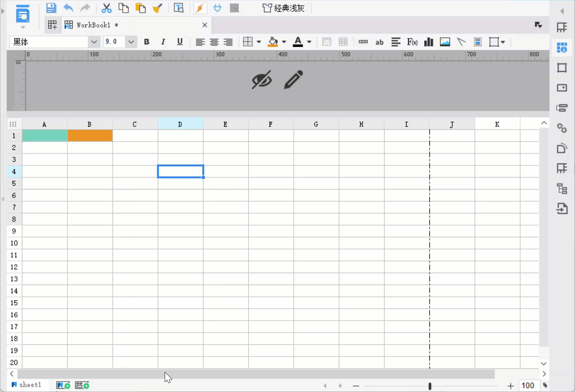Click the zoom slider handle
Screen dimensions: 575x392
tap(430, 386)
